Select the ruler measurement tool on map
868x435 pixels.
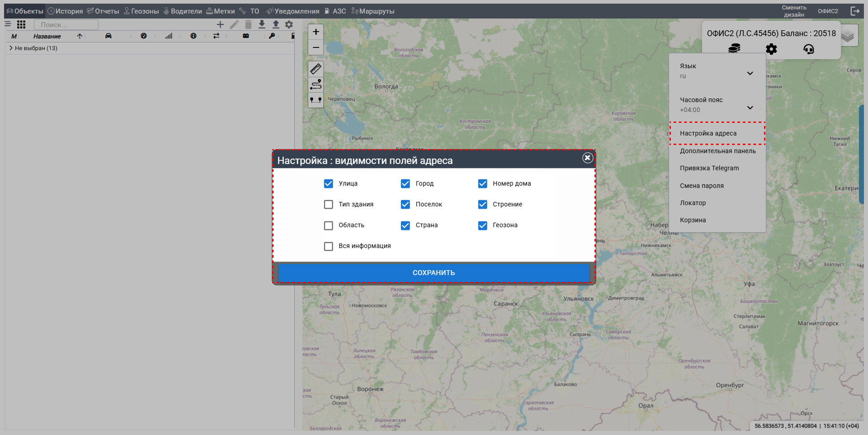[x=316, y=69]
